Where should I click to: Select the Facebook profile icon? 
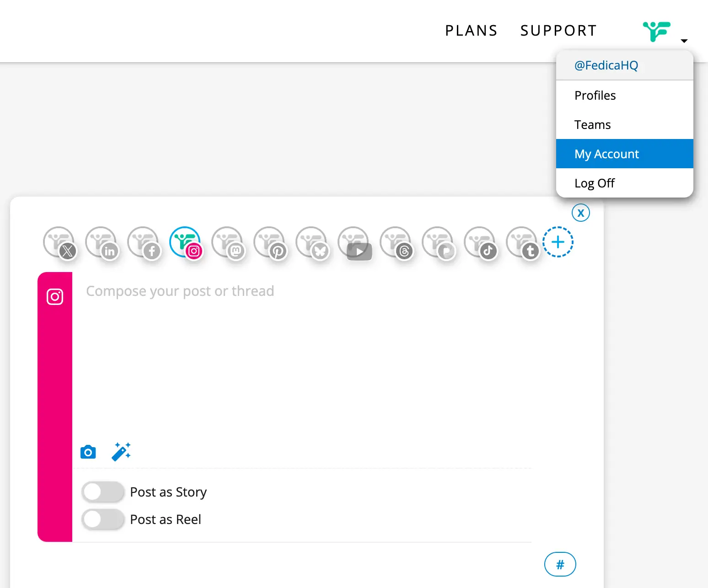coord(144,243)
